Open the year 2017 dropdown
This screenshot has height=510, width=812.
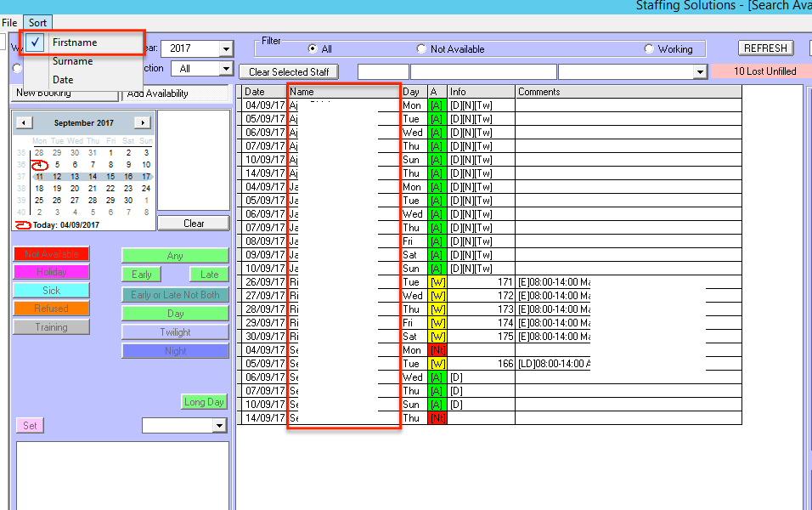[225, 49]
